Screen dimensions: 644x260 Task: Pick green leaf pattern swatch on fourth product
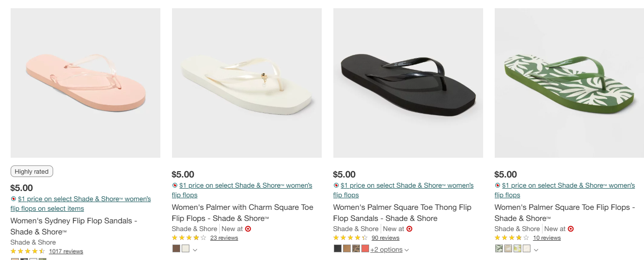(499, 249)
